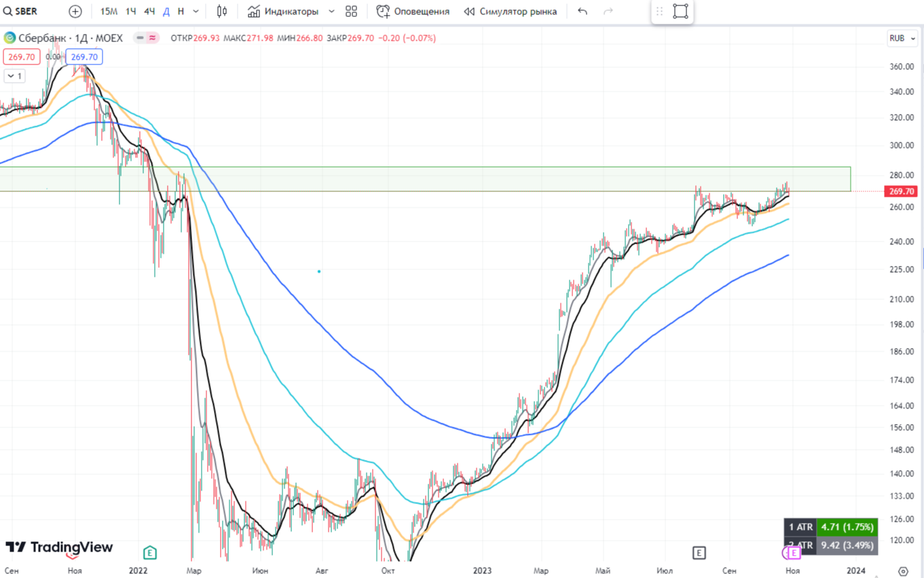Click the 4.71 (1.75%) ATR value

(x=847, y=526)
